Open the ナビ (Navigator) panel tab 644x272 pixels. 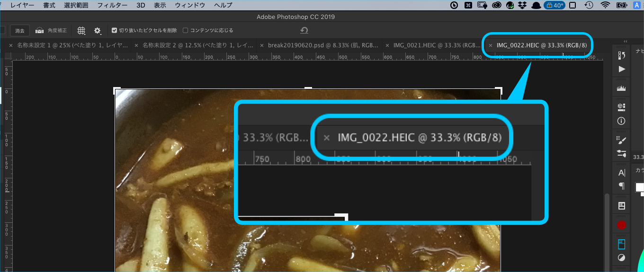pos(639,51)
